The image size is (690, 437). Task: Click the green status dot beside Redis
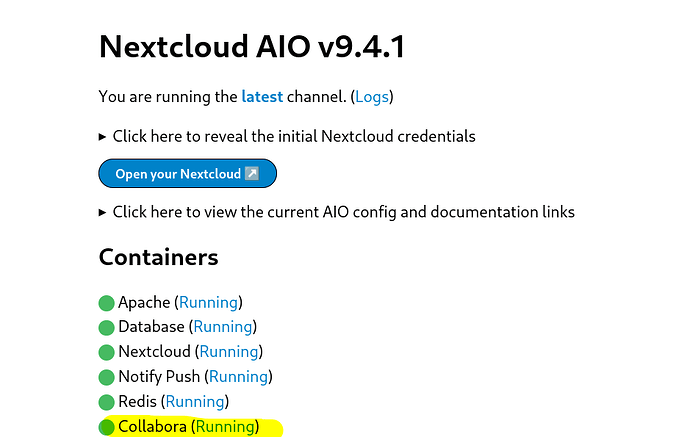click(107, 402)
